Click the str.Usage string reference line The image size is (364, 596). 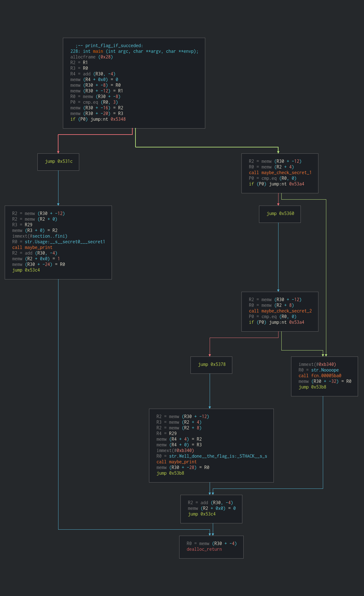[59, 242]
